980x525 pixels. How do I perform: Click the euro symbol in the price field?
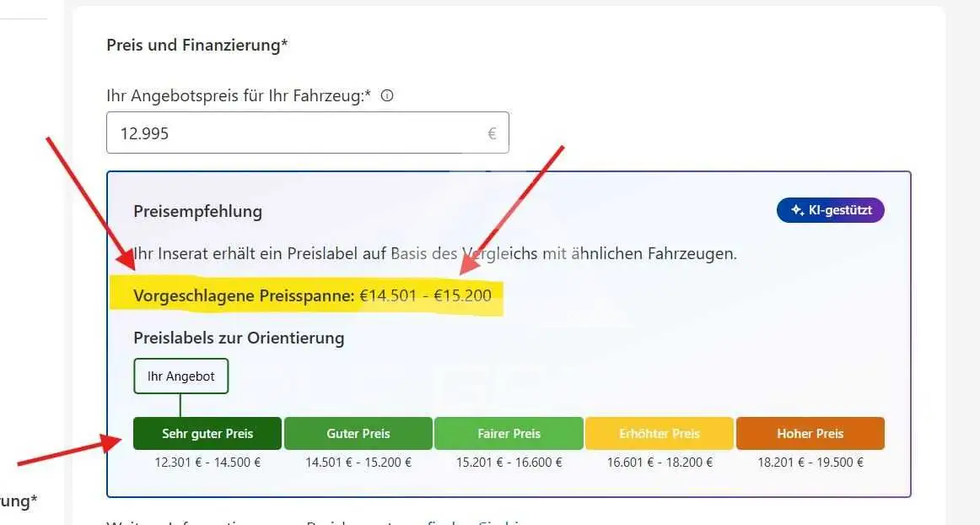pos(492,133)
